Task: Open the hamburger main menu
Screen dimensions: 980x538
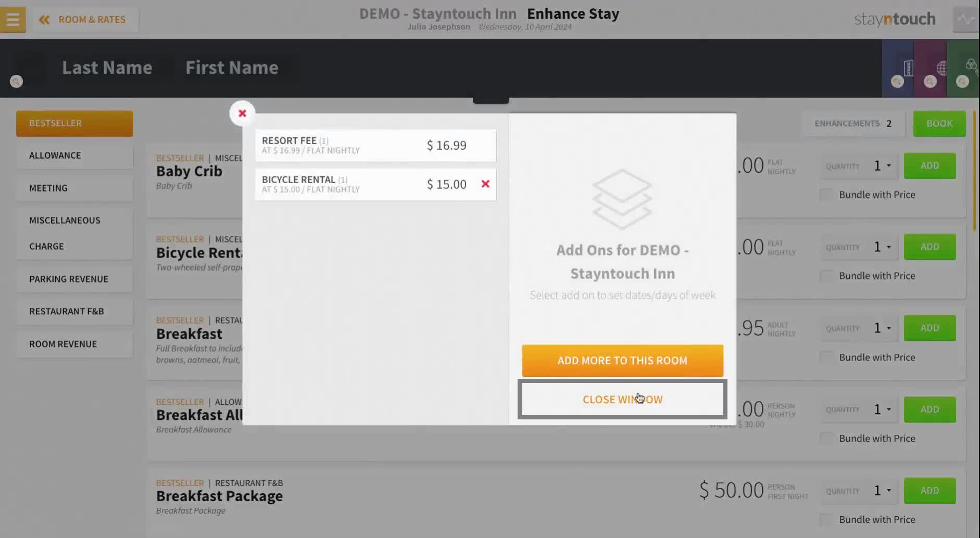Action: pyautogui.click(x=12, y=19)
